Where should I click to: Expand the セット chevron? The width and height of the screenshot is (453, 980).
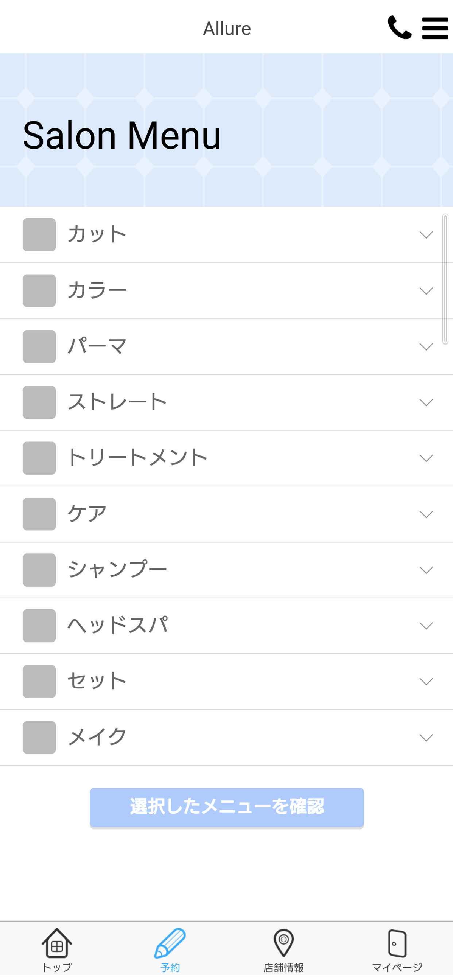(x=426, y=682)
